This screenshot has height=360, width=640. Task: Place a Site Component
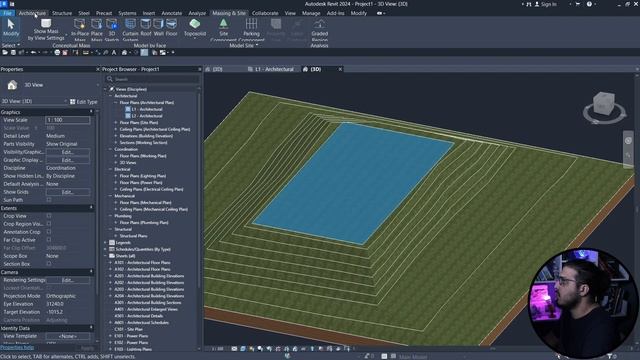tap(224, 29)
